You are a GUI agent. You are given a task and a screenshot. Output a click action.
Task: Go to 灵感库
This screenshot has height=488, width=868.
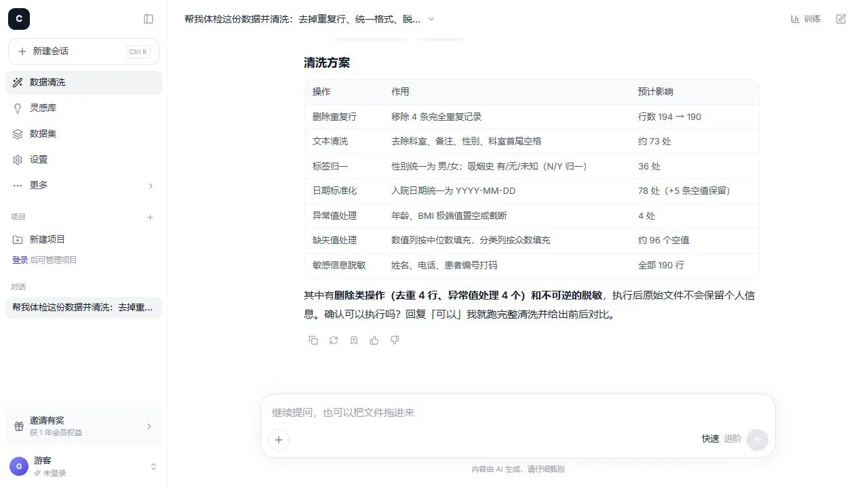point(84,108)
